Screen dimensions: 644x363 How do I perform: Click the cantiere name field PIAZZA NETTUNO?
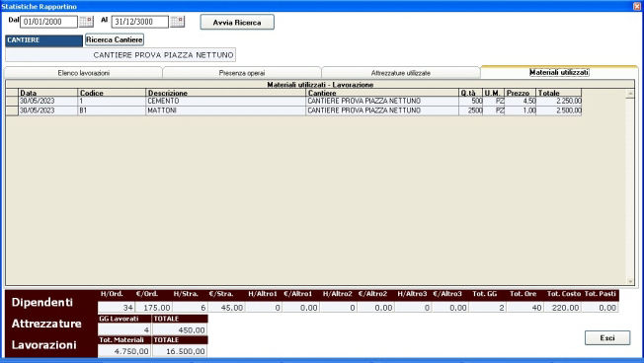click(121, 55)
